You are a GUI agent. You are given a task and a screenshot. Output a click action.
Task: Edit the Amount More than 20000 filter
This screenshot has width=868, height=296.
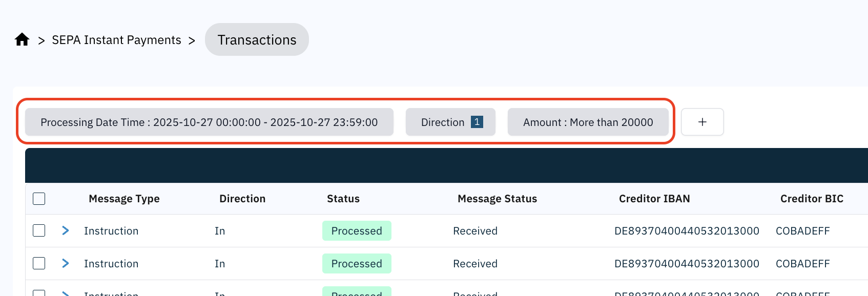coord(588,122)
